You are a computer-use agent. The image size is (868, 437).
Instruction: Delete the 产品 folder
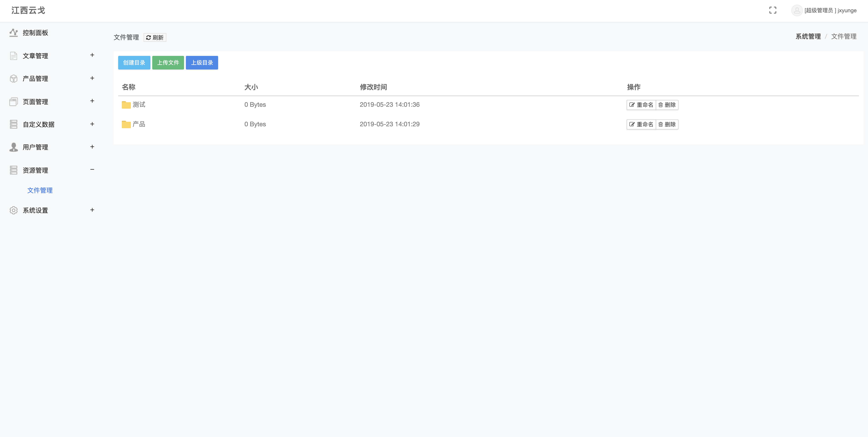tap(667, 124)
